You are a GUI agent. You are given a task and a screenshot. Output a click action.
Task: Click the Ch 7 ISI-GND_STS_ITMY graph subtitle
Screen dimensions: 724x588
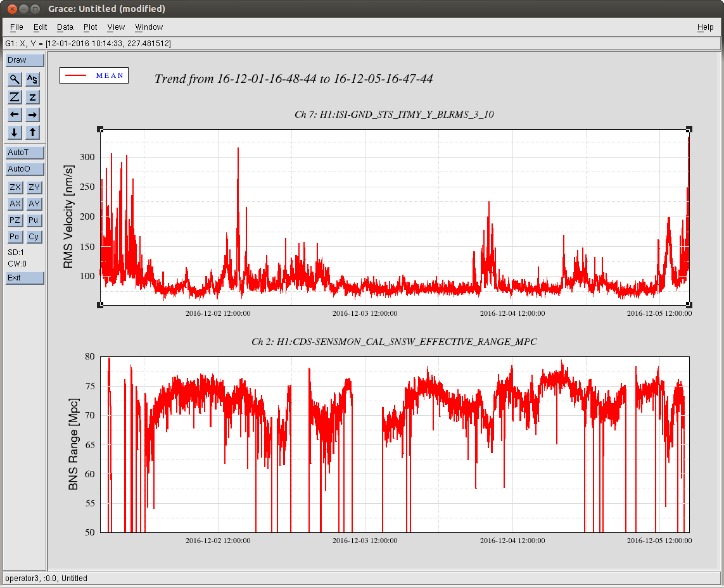coord(395,115)
